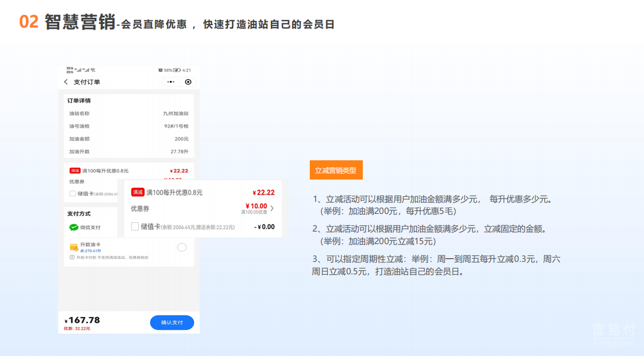This screenshot has height=356, width=644.
Task: Click the example 加油满200元立减15元
Action: 378,241
